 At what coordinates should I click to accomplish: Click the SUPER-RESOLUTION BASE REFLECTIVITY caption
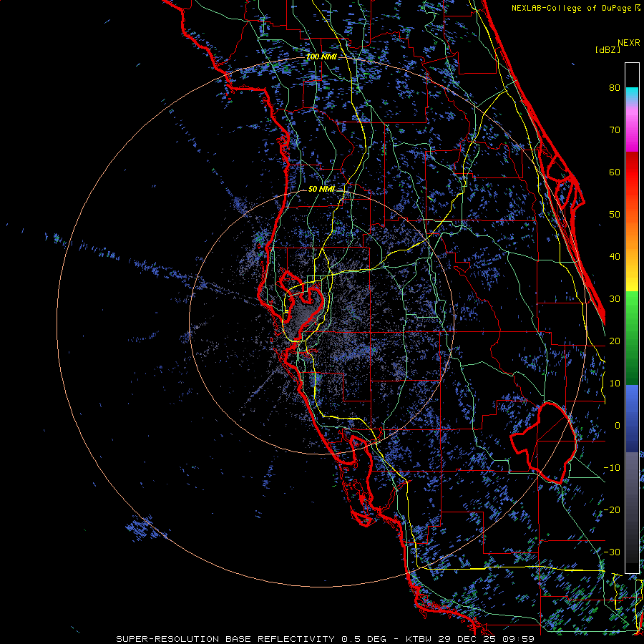click(225, 639)
